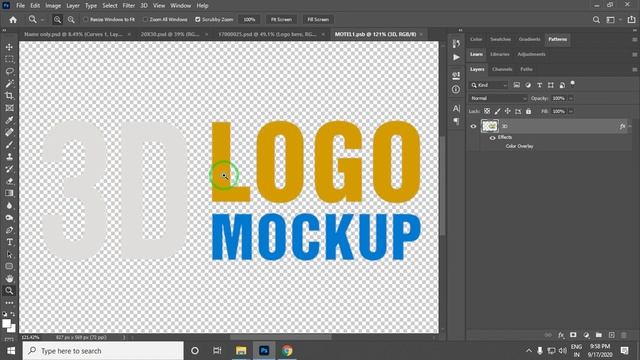Enable Resize Windows to Fit option

coord(86,20)
